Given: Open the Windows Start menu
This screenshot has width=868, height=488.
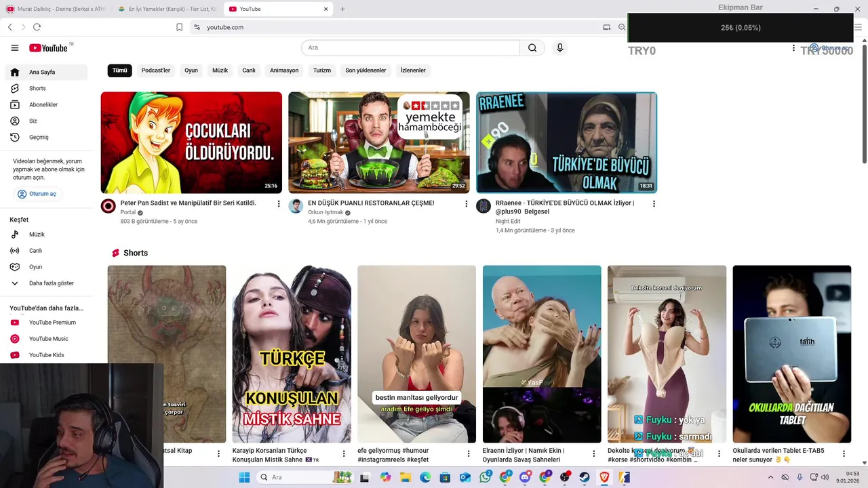Looking at the screenshot, I should point(244,477).
